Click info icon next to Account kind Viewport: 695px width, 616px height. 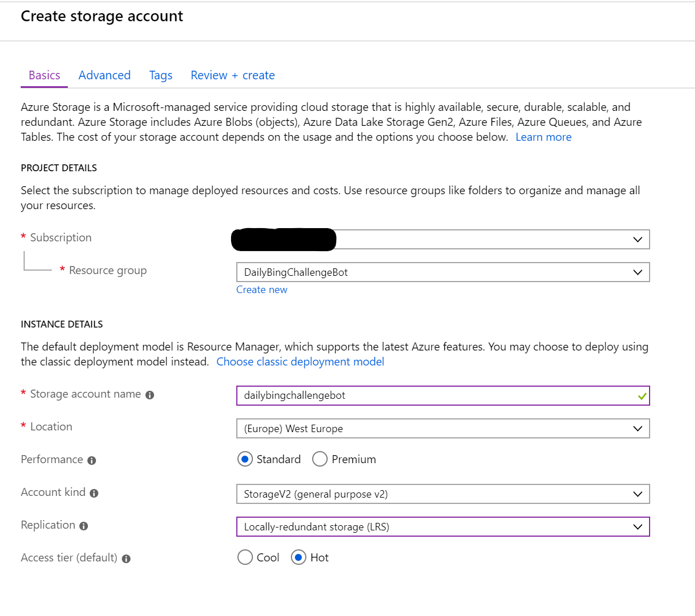point(94,494)
